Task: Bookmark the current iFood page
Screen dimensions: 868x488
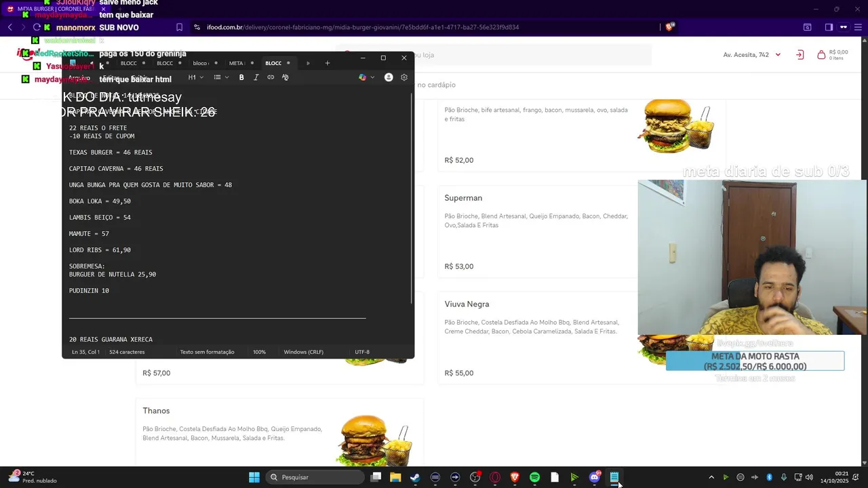Action: coord(180,27)
